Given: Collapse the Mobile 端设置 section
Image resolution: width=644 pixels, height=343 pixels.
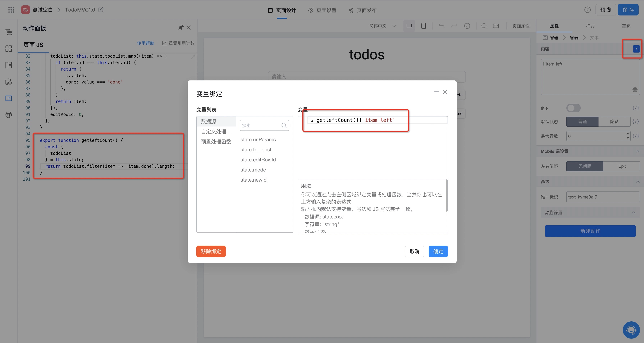Looking at the screenshot, I should coord(638,151).
